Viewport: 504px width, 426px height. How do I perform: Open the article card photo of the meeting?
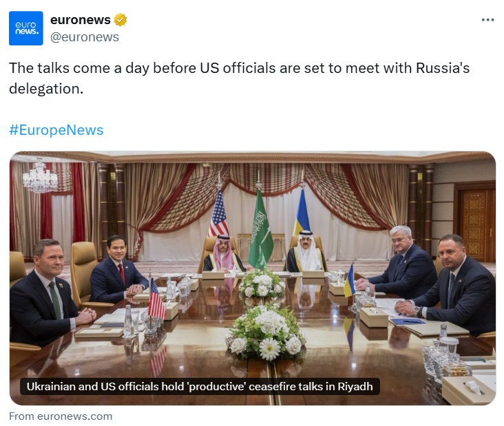tap(252, 278)
